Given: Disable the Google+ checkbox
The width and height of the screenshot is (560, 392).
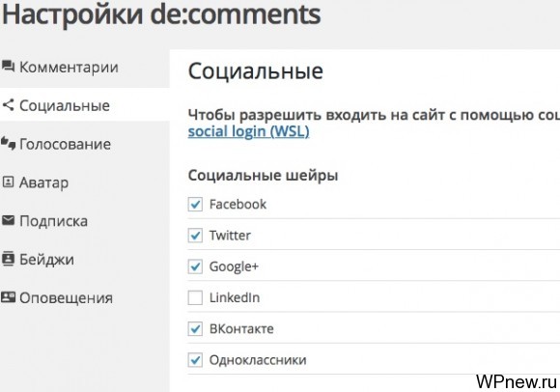Looking at the screenshot, I should click(x=195, y=266).
